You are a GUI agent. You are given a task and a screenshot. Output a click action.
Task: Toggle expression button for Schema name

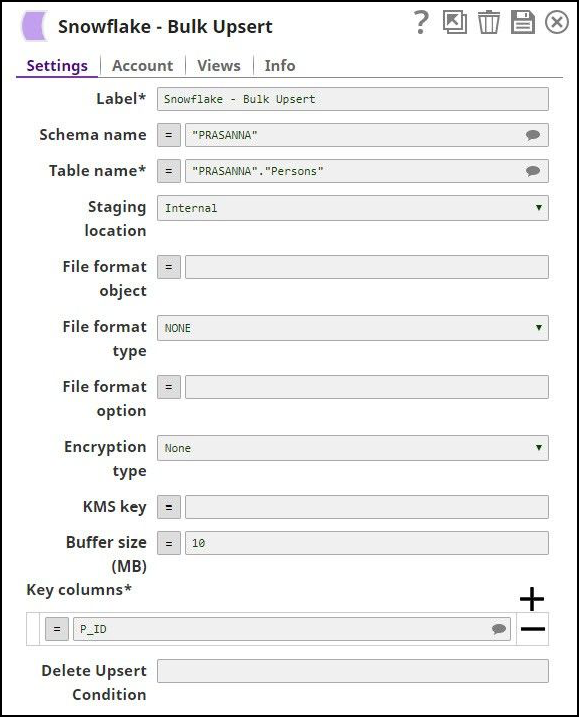click(x=169, y=135)
